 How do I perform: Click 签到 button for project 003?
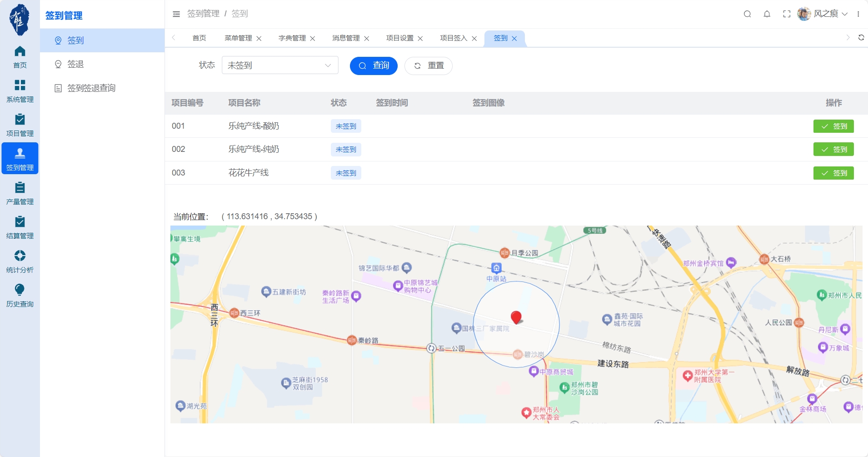(x=833, y=173)
